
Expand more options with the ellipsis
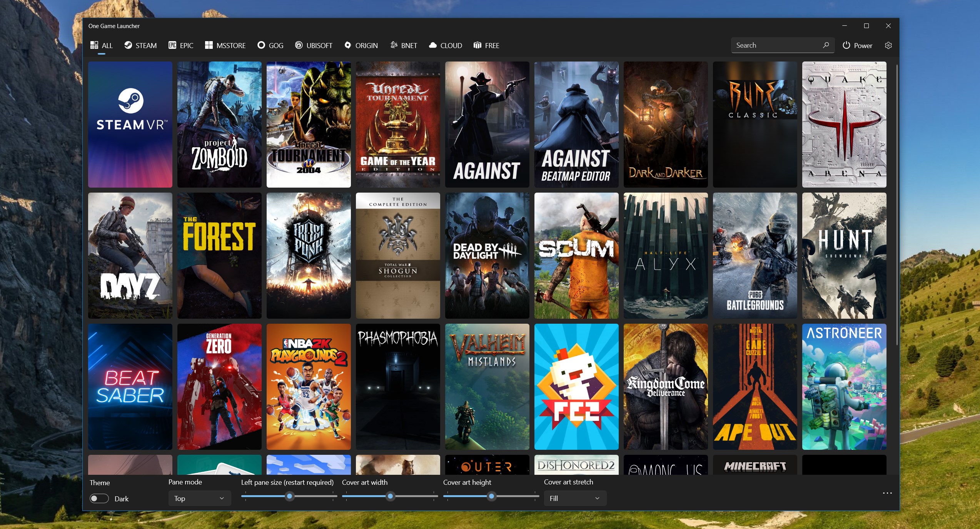pos(887,493)
